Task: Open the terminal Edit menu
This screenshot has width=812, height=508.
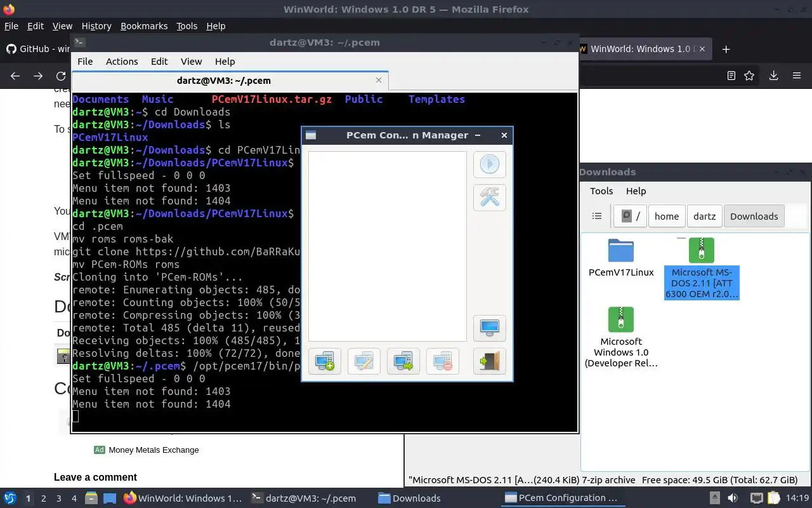Action: coord(159,62)
